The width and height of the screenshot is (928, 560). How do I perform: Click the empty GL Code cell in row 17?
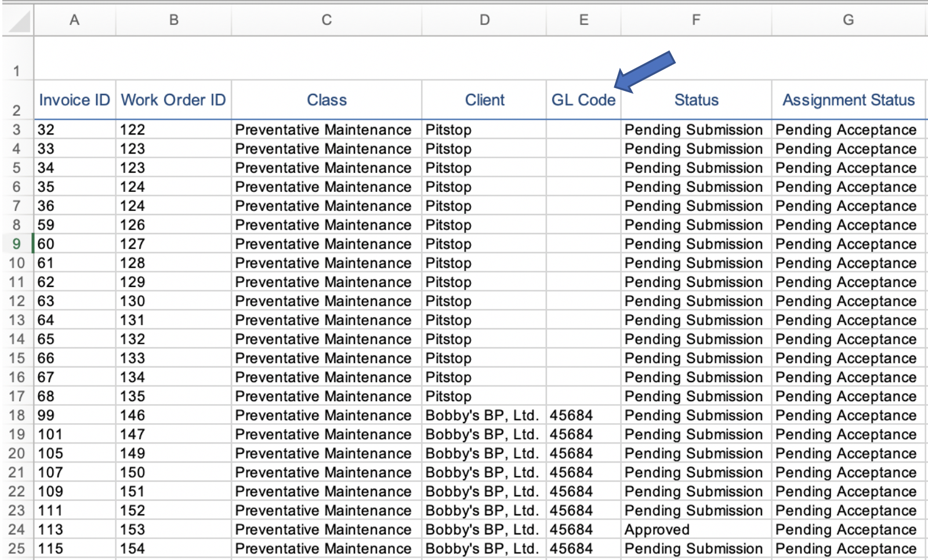point(583,397)
